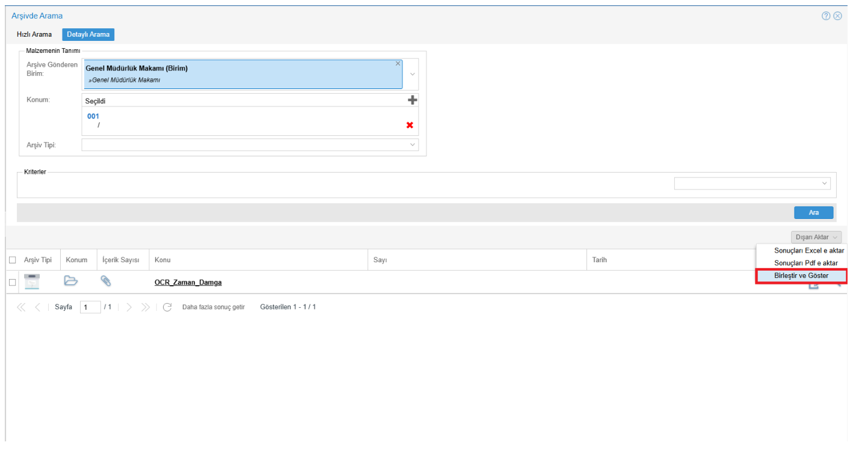The width and height of the screenshot is (868, 457).
Task: Remove location 001 with red X
Action: tap(410, 125)
